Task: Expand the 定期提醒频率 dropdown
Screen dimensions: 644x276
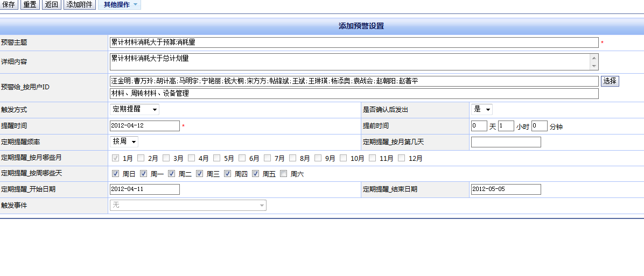Action: (x=124, y=142)
